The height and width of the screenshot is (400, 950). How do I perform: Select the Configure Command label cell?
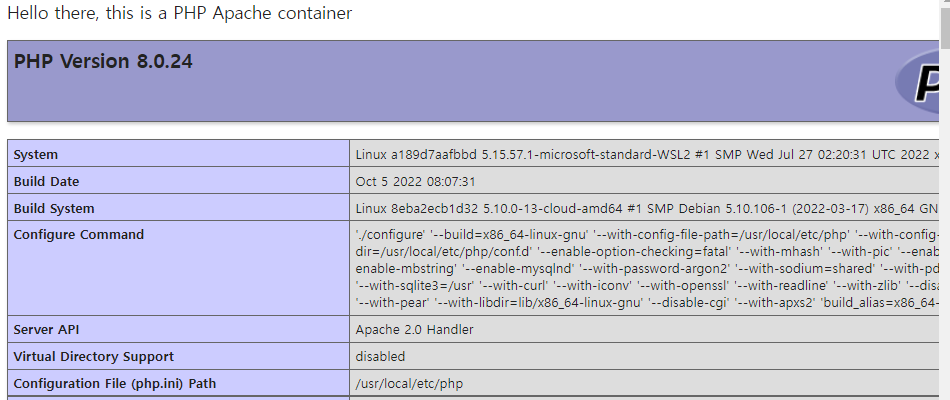[x=79, y=235]
